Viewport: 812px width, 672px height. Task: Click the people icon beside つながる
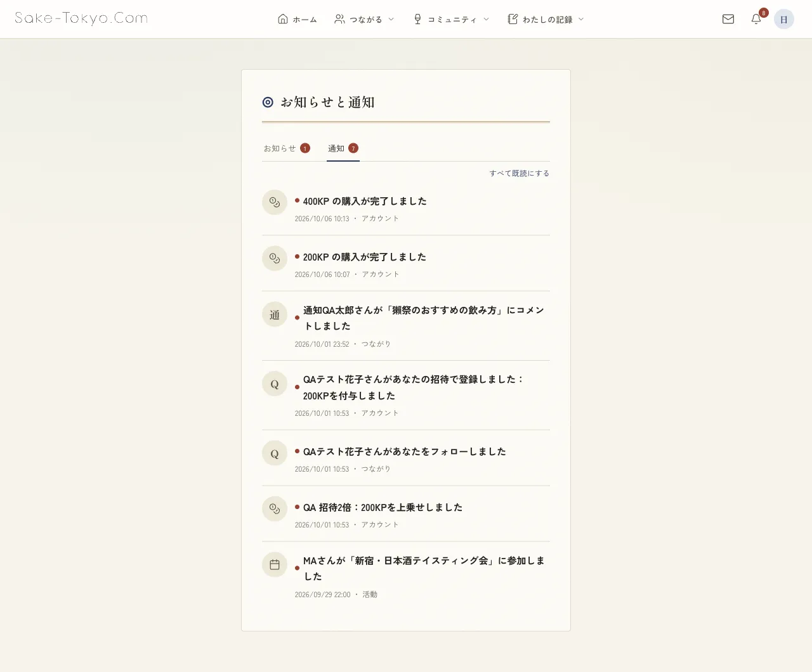[339, 19]
